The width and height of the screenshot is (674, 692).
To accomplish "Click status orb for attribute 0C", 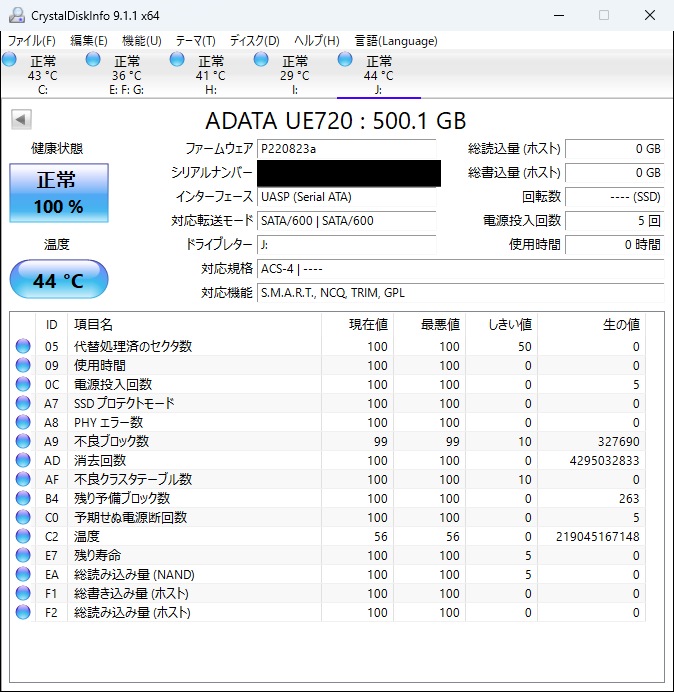I will [23, 384].
